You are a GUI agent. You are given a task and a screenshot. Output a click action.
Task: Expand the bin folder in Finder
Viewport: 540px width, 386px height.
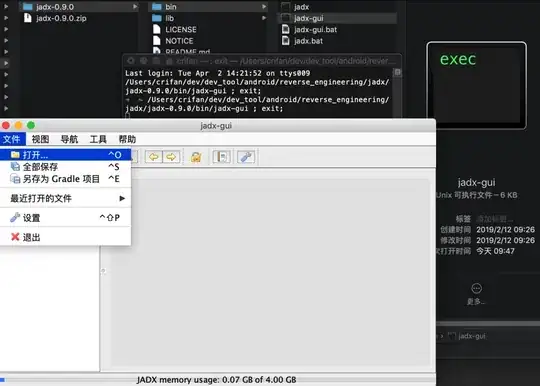[263, 7]
